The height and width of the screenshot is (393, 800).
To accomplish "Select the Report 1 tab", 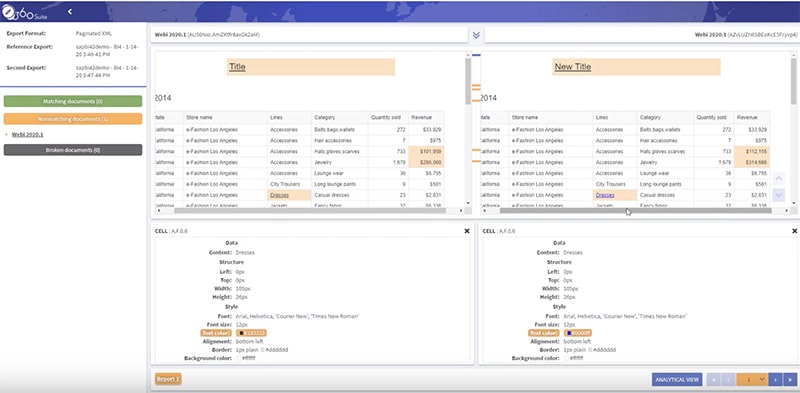I will point(168,379).
